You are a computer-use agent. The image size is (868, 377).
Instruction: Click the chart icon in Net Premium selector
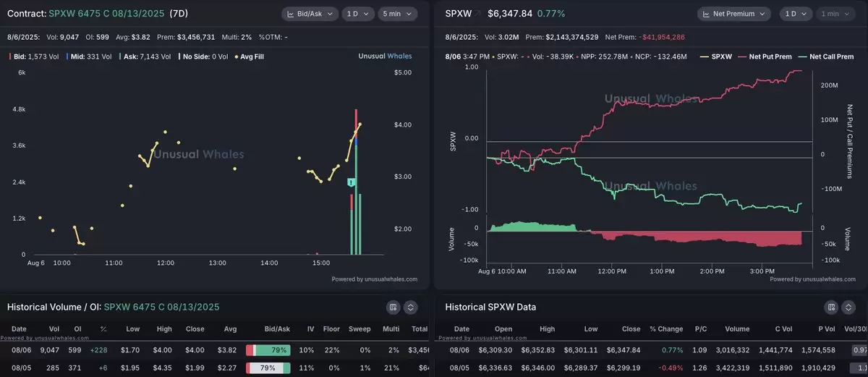[x=706, y=14]
